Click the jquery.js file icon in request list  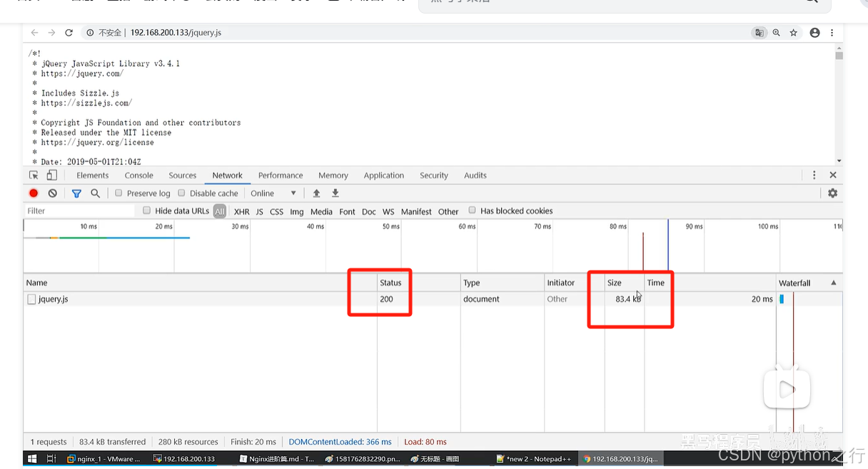pos(31,299)
